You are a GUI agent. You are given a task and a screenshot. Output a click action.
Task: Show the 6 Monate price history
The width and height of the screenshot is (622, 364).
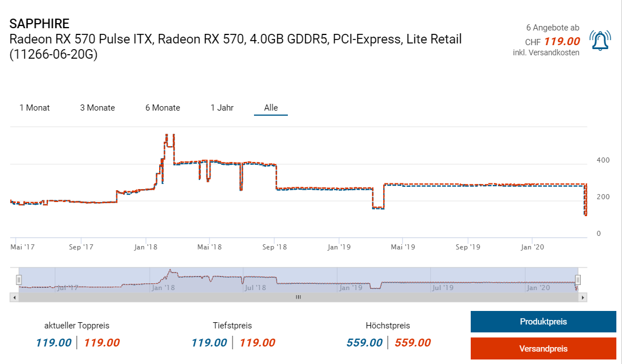163,108
